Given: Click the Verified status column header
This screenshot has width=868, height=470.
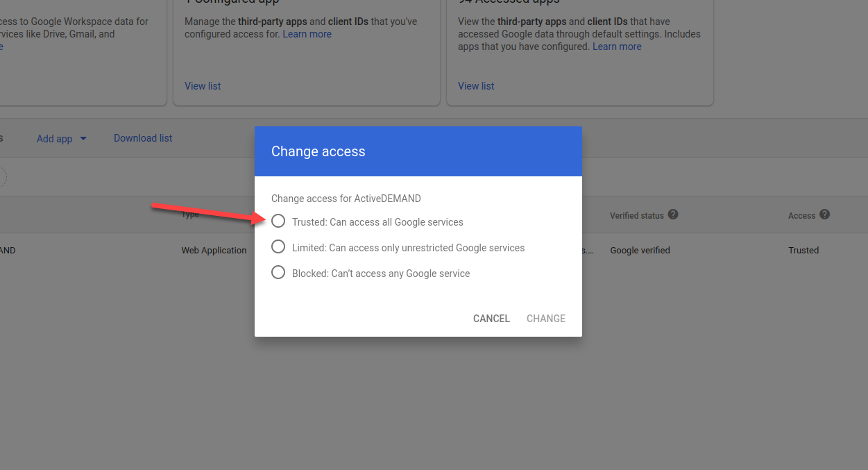Looking at the screenshot, I should pyautogui.click(x=637, y=215).
